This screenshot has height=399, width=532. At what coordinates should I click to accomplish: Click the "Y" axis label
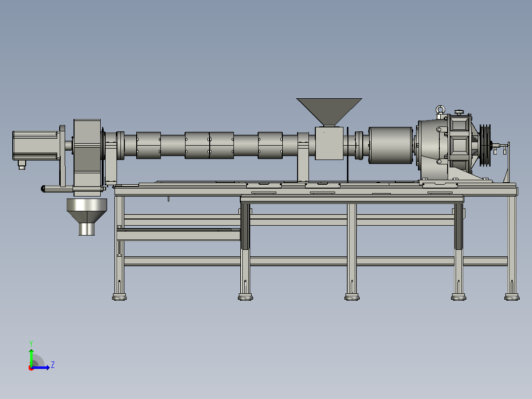tap(31, 344)
